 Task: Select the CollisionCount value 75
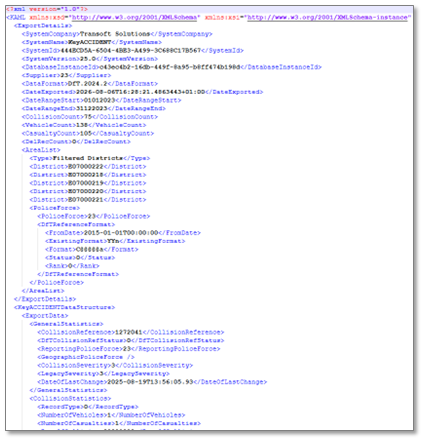[88, 117]
